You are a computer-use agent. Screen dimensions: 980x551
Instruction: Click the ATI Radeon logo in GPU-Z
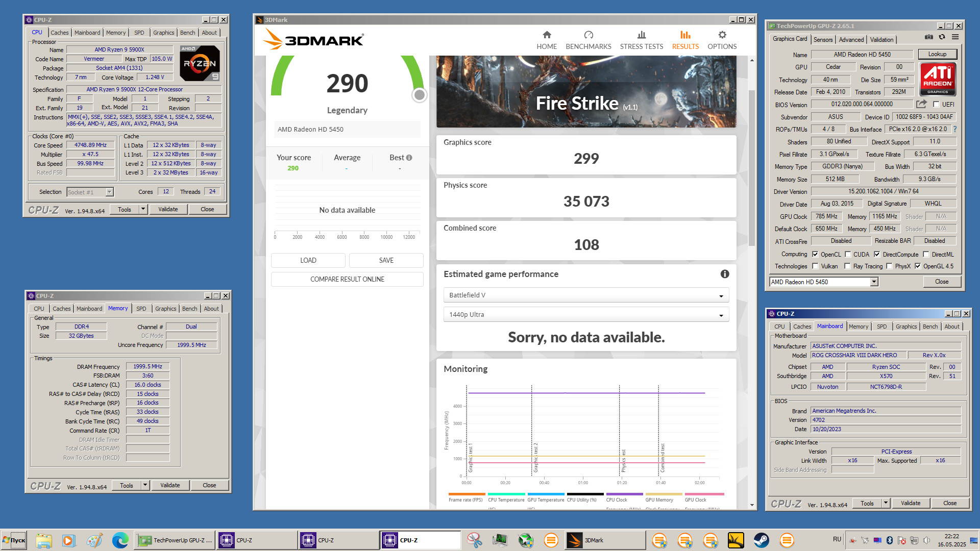point(938,79)
